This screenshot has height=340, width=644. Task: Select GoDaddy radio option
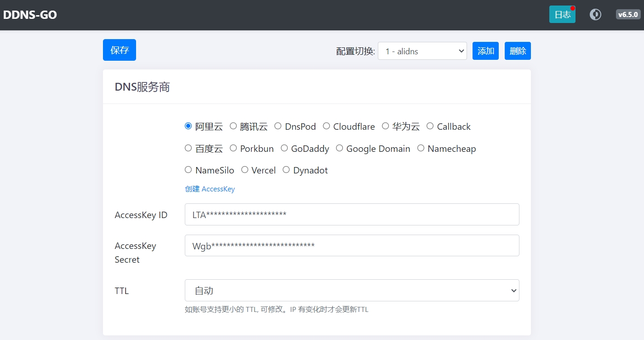(284, 148)
